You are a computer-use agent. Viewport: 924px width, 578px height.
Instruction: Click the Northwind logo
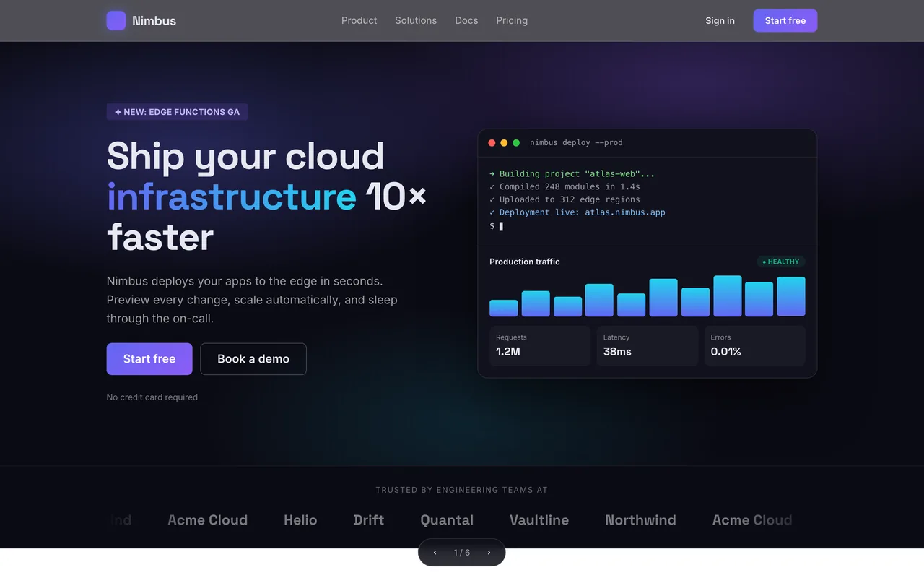(640, 520)
